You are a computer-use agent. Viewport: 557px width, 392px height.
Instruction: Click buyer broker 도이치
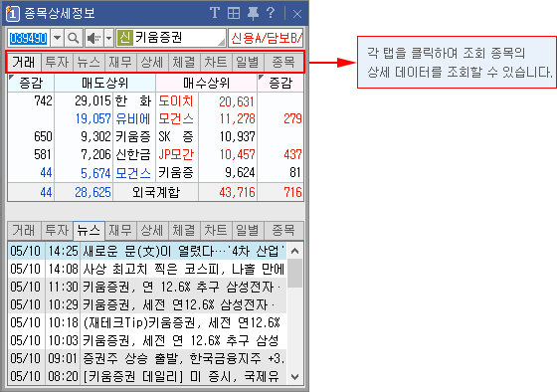pyautogui.click(x=176, y=101)
